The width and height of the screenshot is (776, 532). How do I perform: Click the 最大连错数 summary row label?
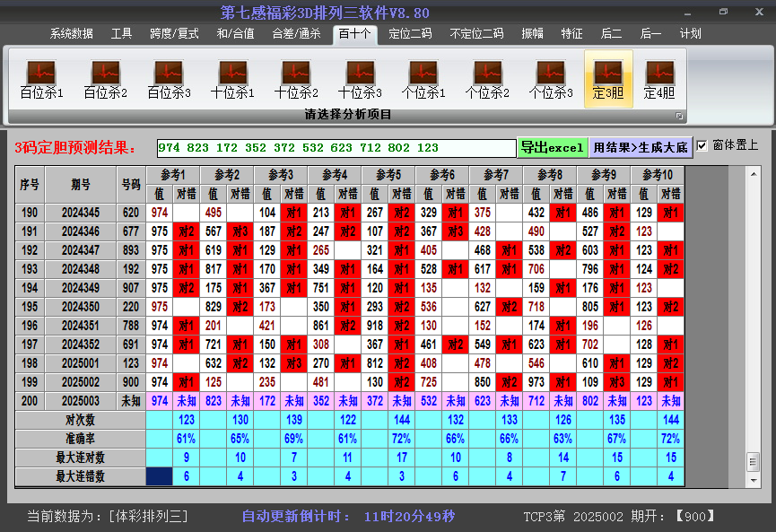coord(80,476)
